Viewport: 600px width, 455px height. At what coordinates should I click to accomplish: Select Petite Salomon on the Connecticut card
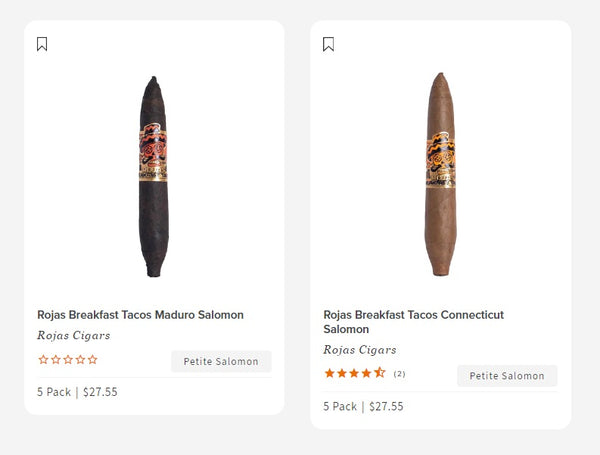point(507,376)
